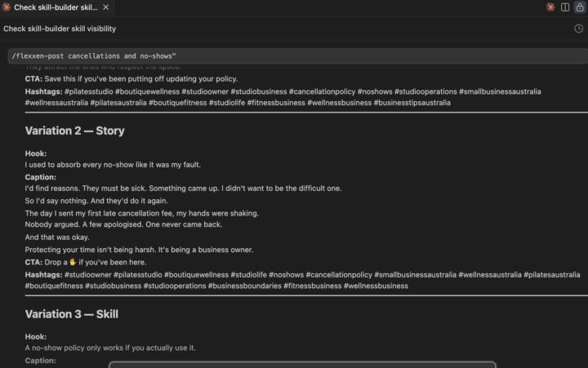The image size is (588, 368).
Task: Toggle the lock group icon
Action: [x=580, y=7]
